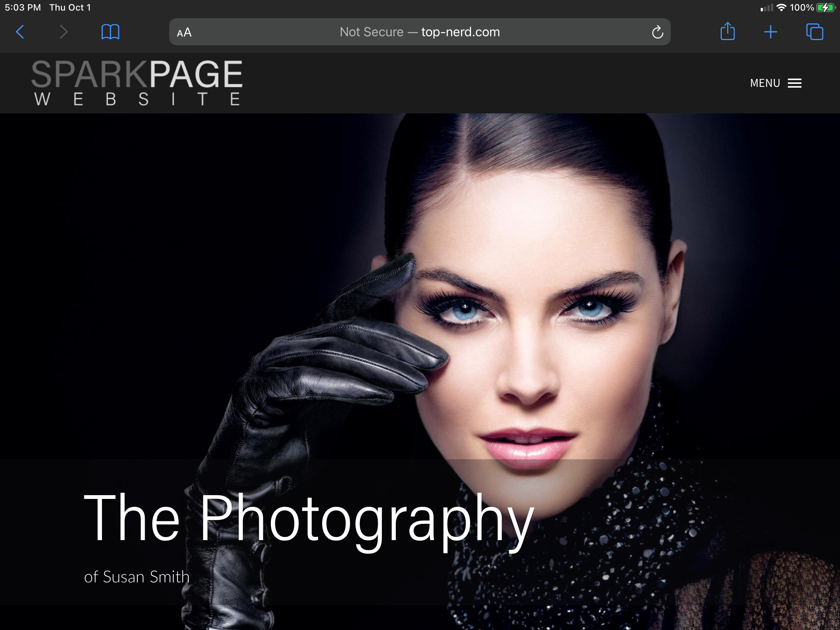Tap the AA reader options button
The image size is (840, 630).
184,32
